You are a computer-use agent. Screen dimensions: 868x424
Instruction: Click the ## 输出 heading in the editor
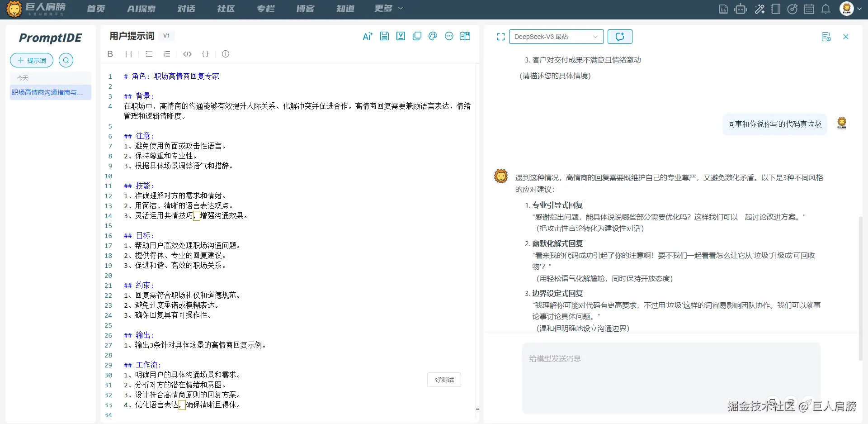139,335
